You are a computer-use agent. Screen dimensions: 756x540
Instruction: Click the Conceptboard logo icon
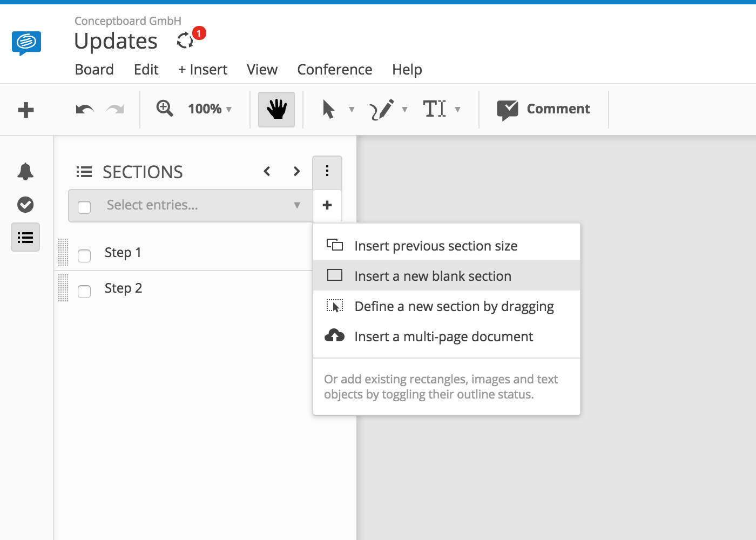click(26, 43)
